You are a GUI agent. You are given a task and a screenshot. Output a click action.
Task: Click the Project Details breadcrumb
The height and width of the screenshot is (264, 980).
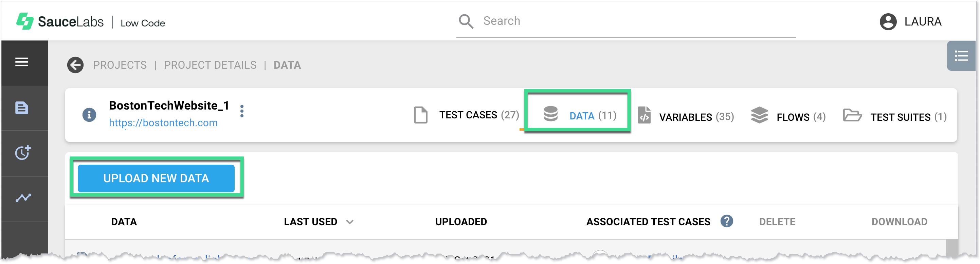pos(210,65)
